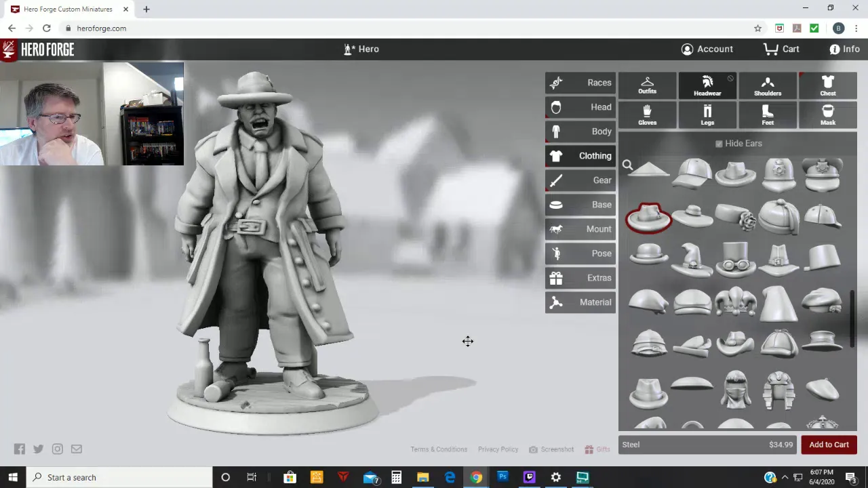Open the Twitter link icon

(x=38, y=449)
